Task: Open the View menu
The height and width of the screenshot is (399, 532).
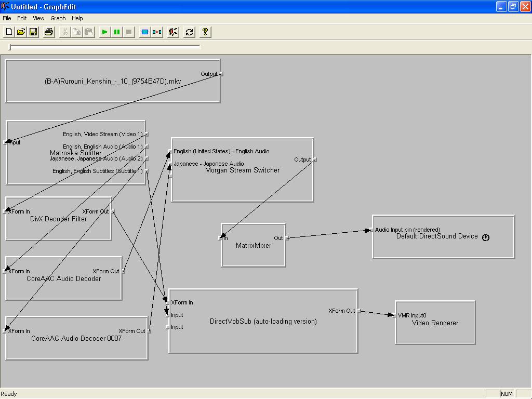Action: pyautogui.click(x=38, y=18)
